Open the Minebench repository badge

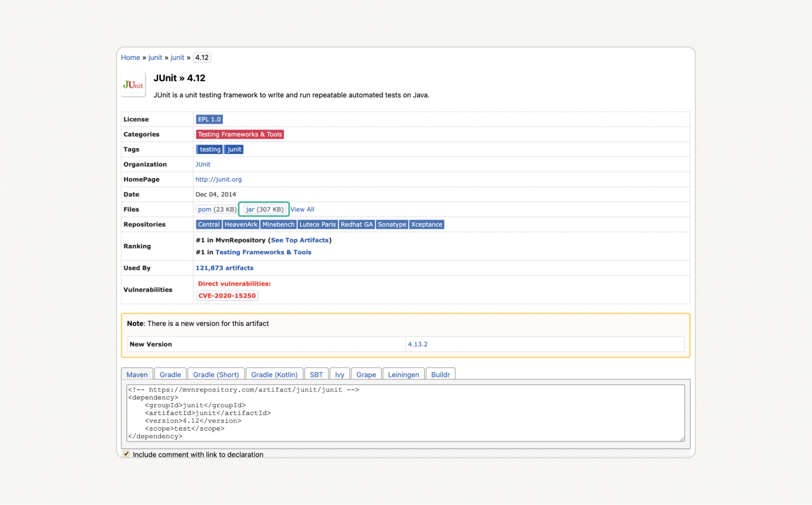[278, 224]
